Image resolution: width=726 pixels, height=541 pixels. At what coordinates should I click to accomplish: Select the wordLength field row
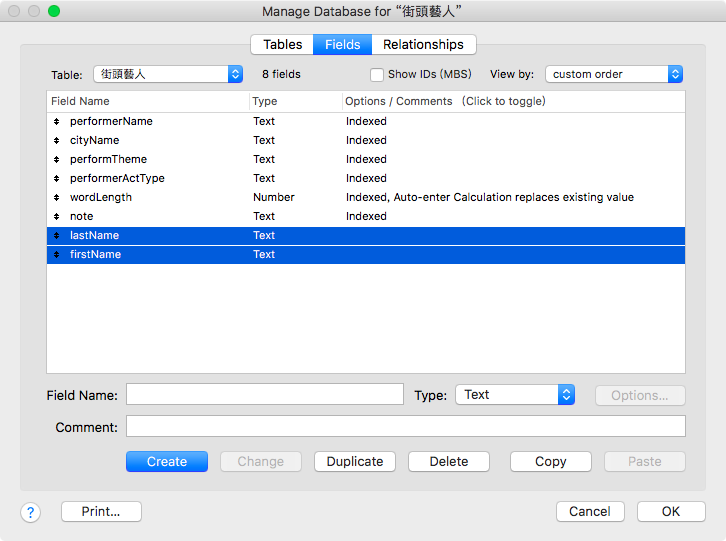[x=366, y=197]
